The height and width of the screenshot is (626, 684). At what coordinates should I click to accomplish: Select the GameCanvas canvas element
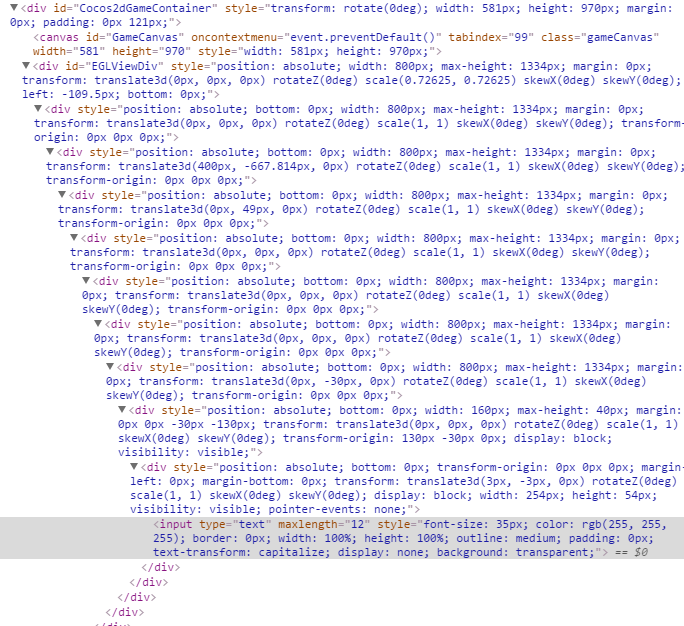[x=345, y=44]
